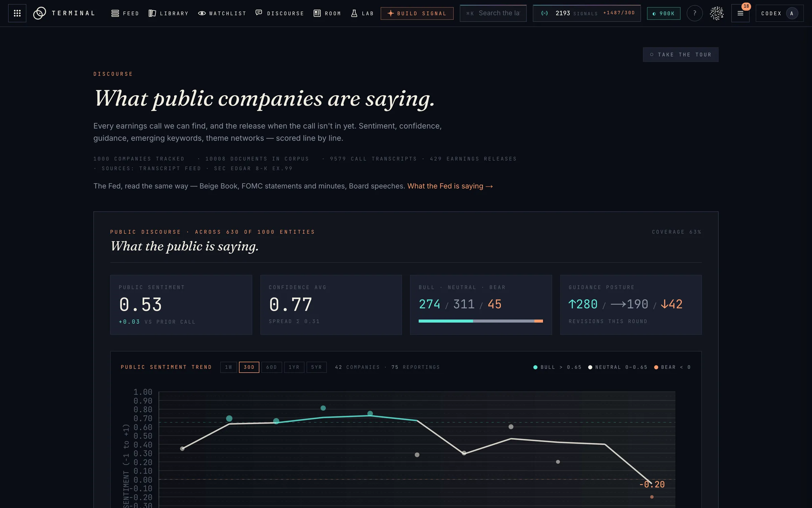The height and width of the screenshot is (508, 812).
Task: Click the A avatar circle
Action: pyautogui.click(x=792, y=13)
